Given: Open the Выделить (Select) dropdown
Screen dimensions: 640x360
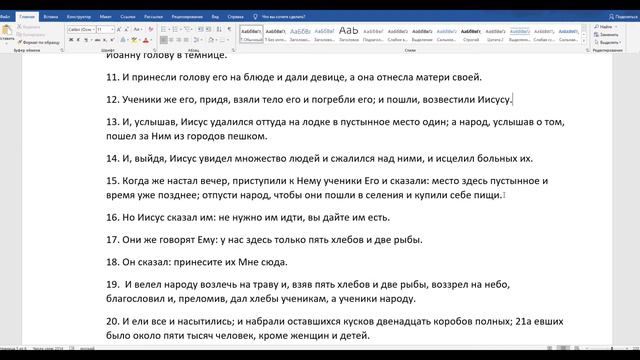Looking at the screenshot, I should pyautogui.click(x=608, y=42).
